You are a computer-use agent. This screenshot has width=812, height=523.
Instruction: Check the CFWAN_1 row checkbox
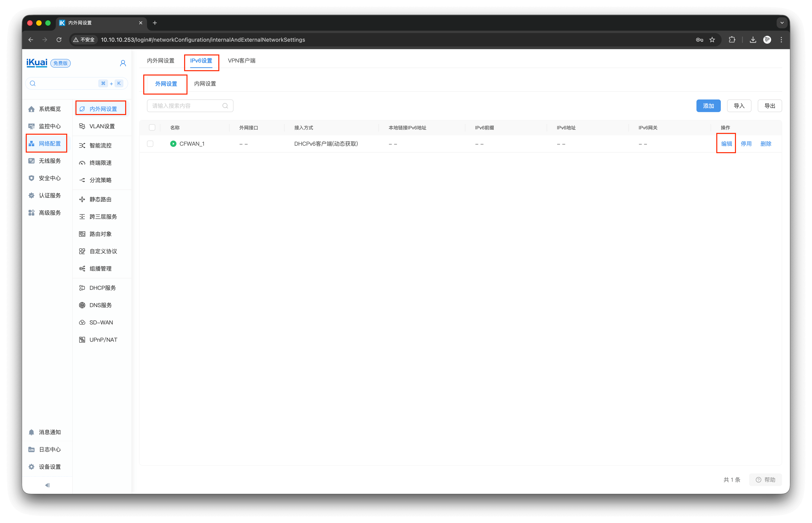(x=150, y=144)
